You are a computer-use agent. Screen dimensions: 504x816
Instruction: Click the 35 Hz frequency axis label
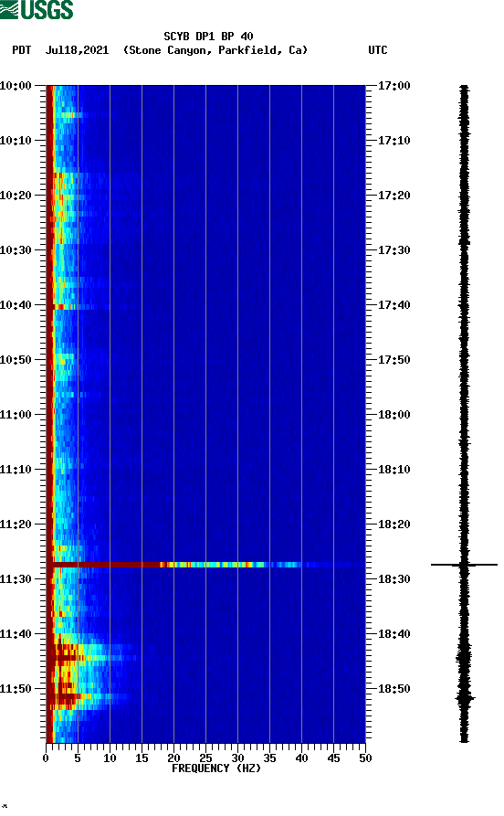(269, 758)
